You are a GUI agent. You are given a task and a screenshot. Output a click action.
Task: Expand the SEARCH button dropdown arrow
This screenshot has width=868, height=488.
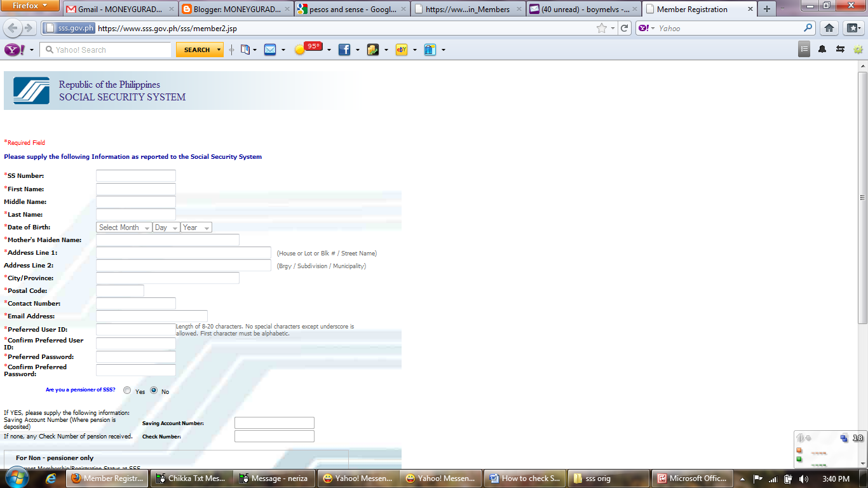219,50
